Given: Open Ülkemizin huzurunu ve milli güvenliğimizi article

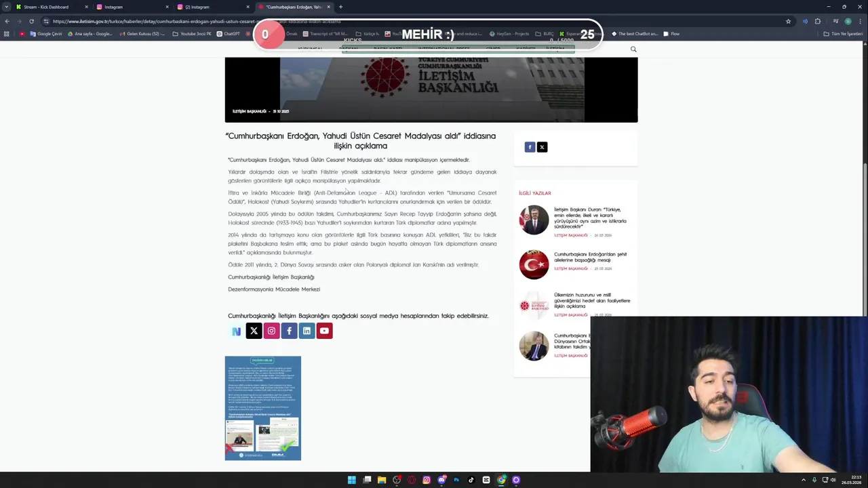Looking at the screenshot, I should click(x=591, y=300).
